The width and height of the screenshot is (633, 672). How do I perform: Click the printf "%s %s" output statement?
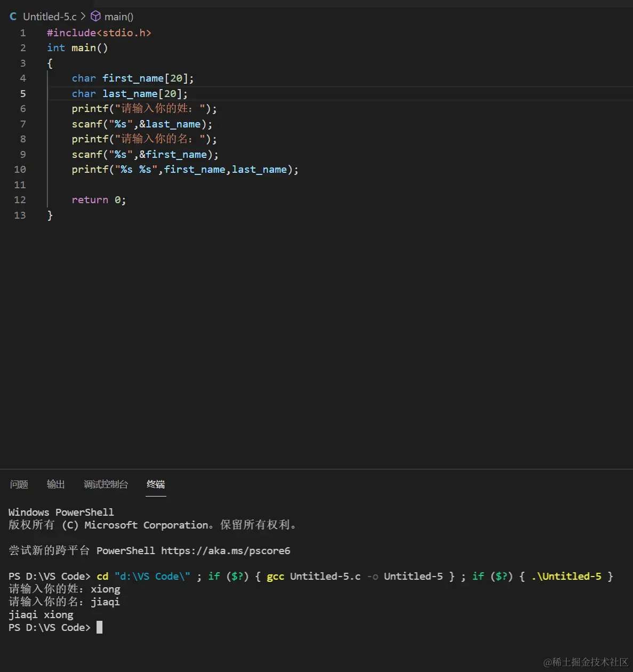pyautogui.click(x=185, y=170)
